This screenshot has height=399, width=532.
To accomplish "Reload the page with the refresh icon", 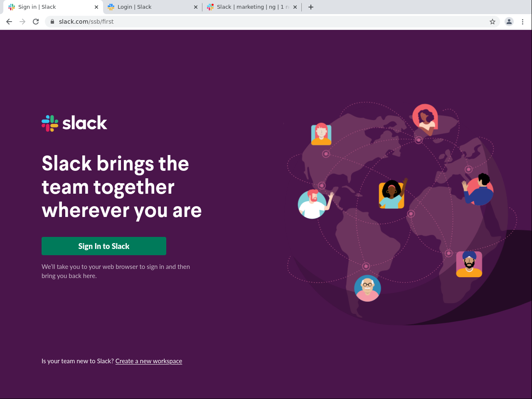I will pos(36,22).
